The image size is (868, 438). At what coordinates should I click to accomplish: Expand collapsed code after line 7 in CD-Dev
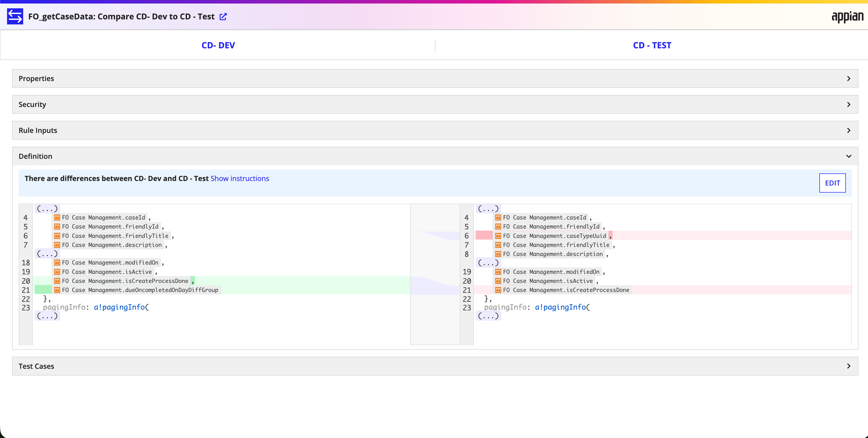pyautogui.click(x=47, y=253)
